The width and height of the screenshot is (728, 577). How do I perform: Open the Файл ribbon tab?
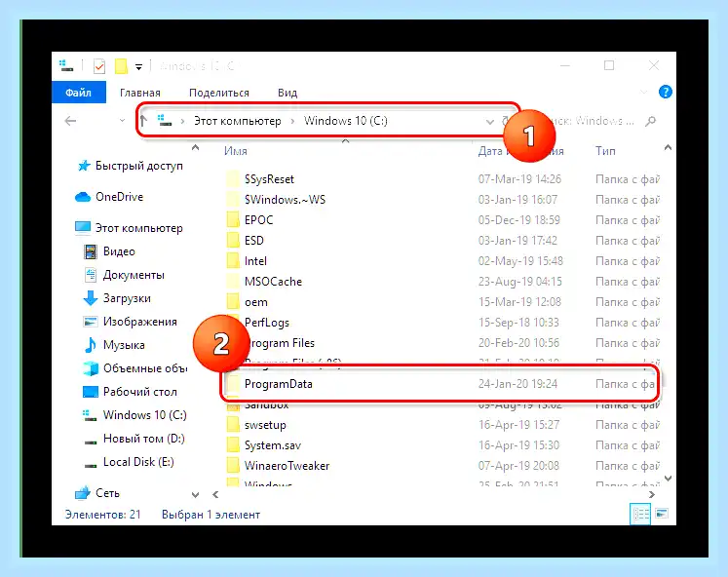pos(79,93)
